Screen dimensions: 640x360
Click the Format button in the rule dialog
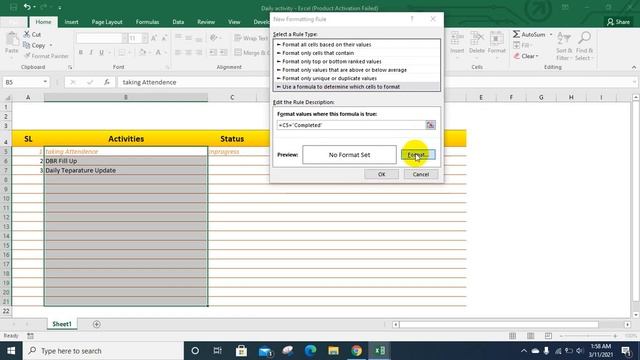tap(418, 155)
